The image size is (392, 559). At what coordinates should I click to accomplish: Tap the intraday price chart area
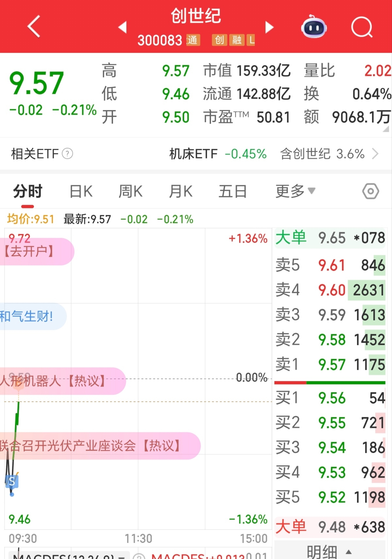138,379
